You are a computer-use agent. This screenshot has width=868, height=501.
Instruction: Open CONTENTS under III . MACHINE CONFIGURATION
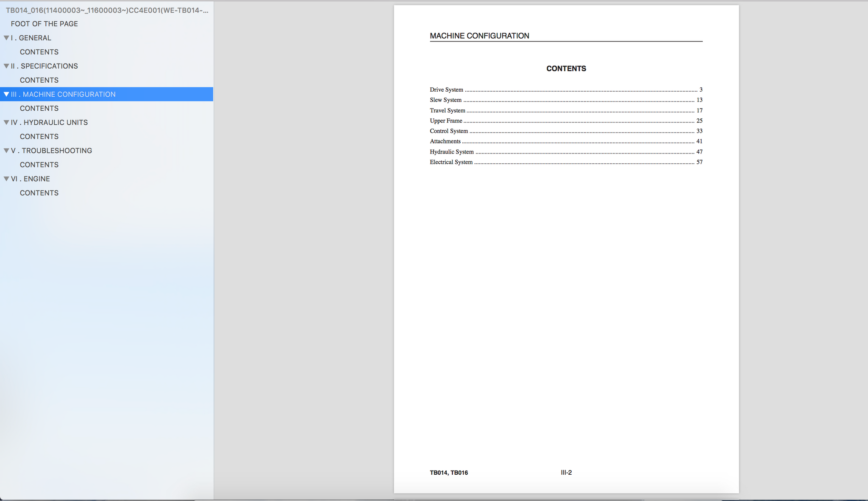point(39,108)
